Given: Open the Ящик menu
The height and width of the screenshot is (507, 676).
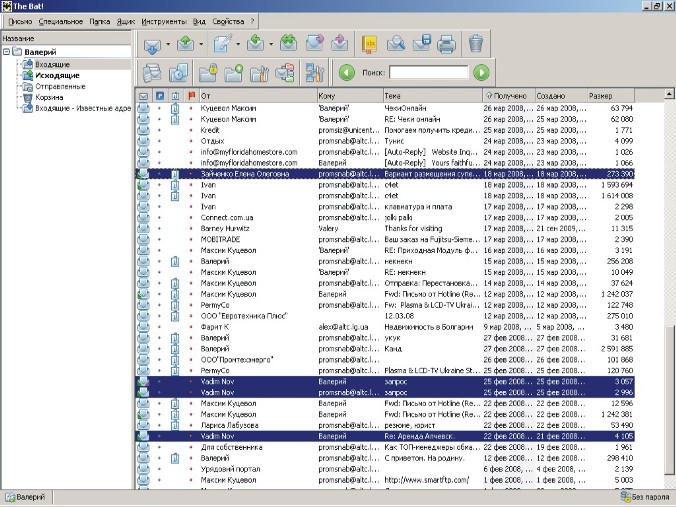Looking at the screenshot, I should (x=126, y=22).
